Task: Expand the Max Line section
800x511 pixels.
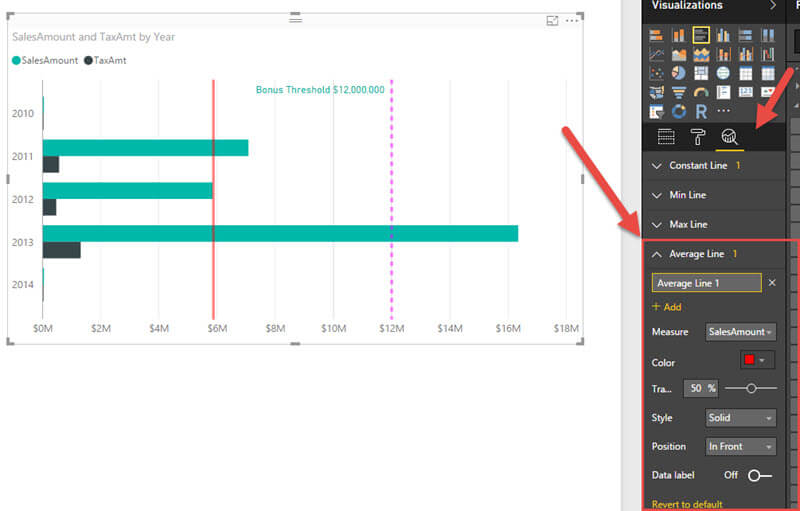Action: (x=713, y=225)
